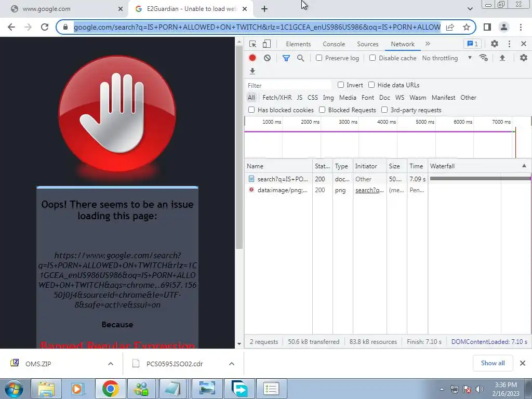Screen dimensions: 532x399
Task: Switch to the Console tab
Action: pos(334,44)
